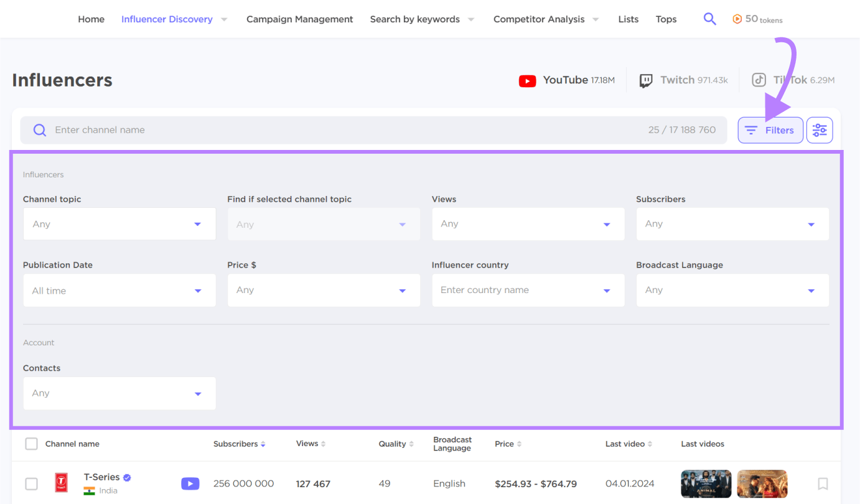
Task: Click the verified badge next to T-Series
Action: 126,477
